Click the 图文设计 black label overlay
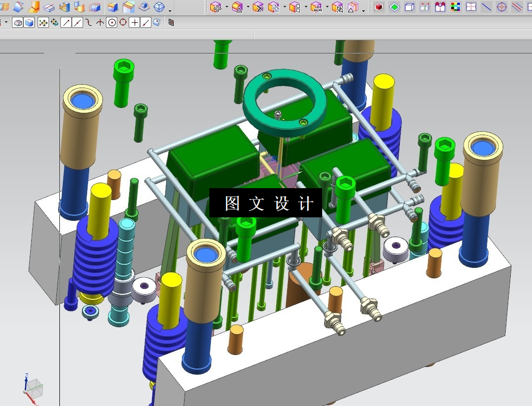This screenshot has height=406, width=532. [266, 203]
